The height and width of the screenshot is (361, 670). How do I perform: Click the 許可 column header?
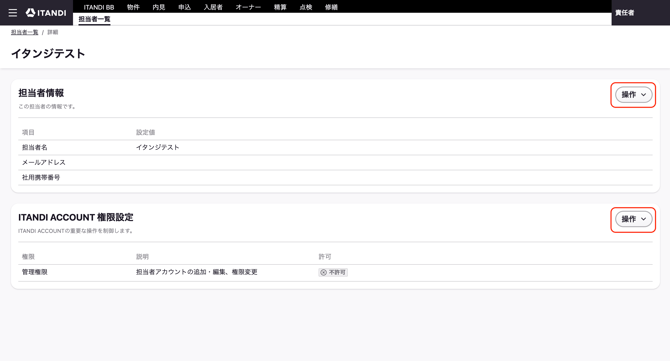pyautogui.click(x=325, y=257)
